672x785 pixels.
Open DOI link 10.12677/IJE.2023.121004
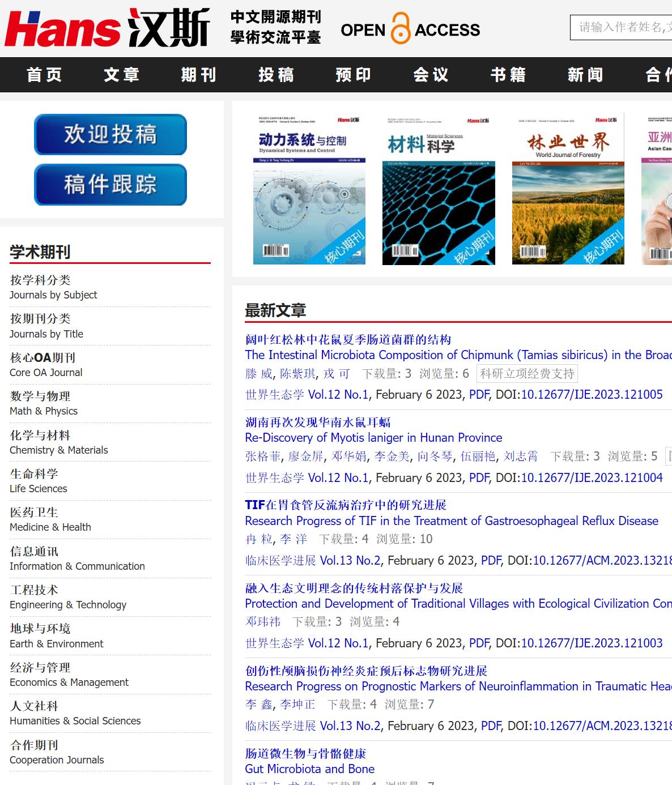(592, 477)
